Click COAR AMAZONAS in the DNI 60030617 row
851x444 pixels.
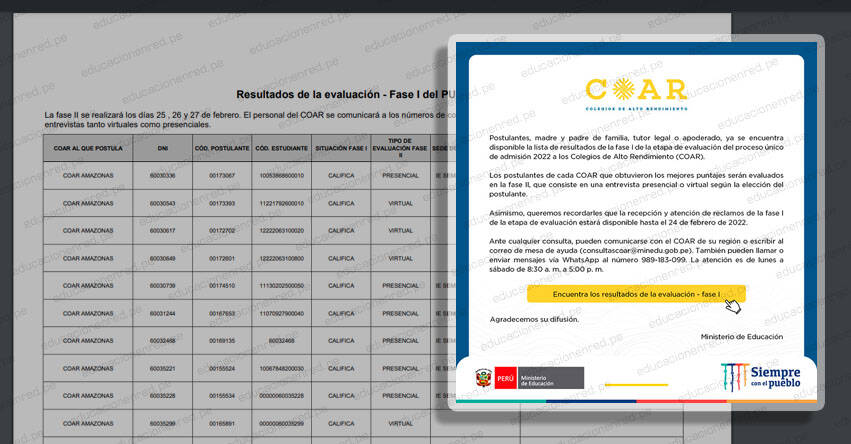click(x=88, y=231)
